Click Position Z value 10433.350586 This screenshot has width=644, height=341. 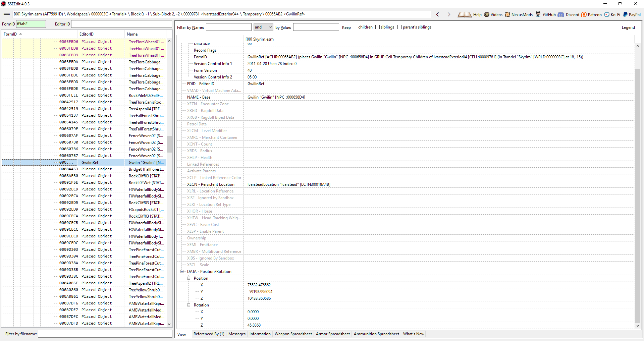[x=259, y=298]
